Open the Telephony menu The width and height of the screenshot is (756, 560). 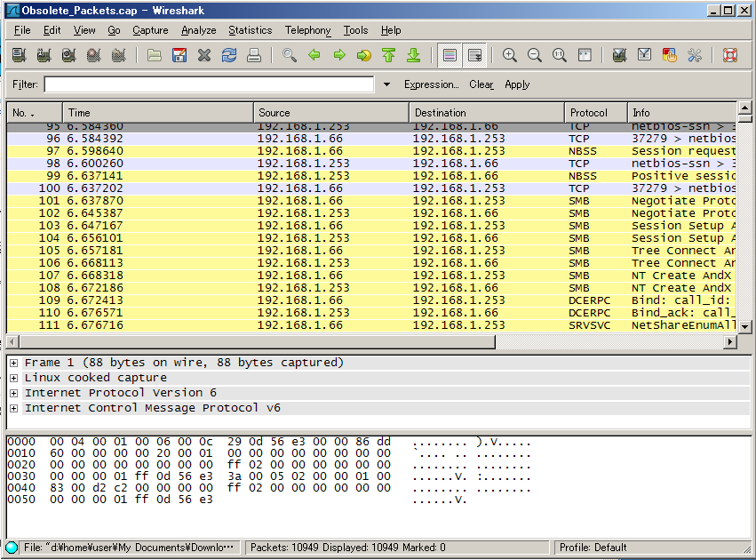307,30
